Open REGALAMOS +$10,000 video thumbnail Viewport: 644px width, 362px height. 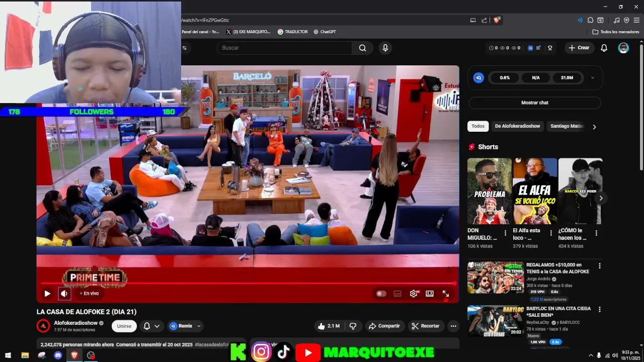coord(496,278)
